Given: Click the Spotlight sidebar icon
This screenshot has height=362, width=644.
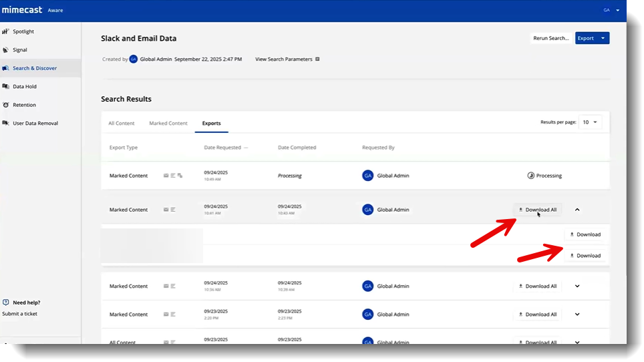Looking at the screenshot, I should [6, 31].
